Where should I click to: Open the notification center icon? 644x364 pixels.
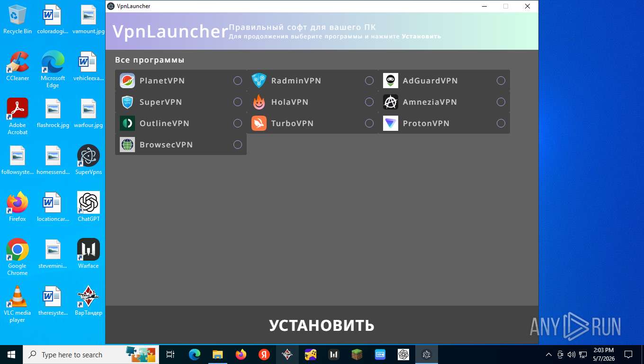628,355
